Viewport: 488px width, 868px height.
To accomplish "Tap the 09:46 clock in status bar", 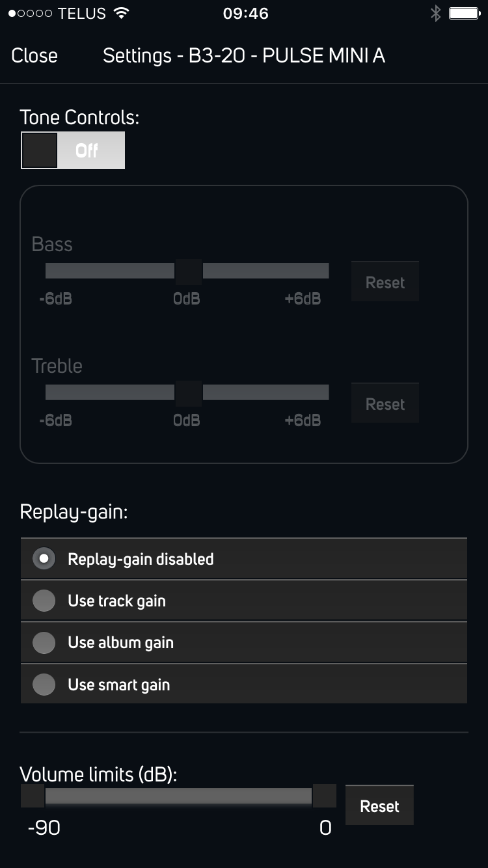I will pyautogui.click(x=245, y=13).
